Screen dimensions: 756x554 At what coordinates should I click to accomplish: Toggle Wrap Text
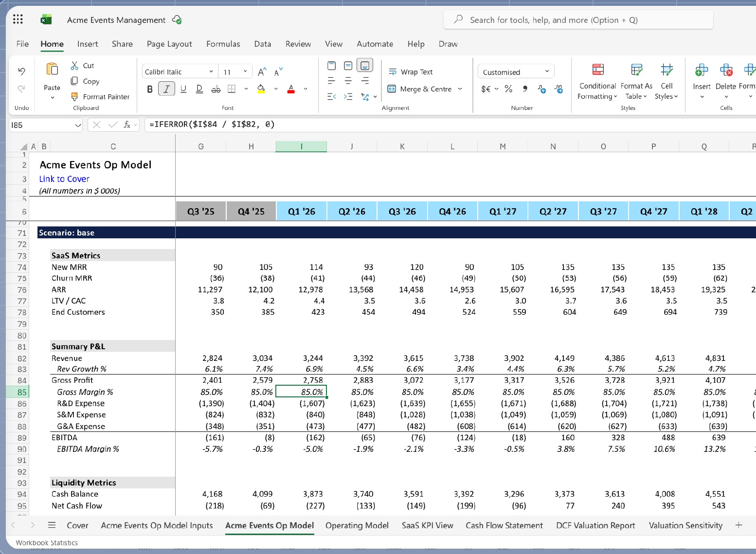click(411, 72)
